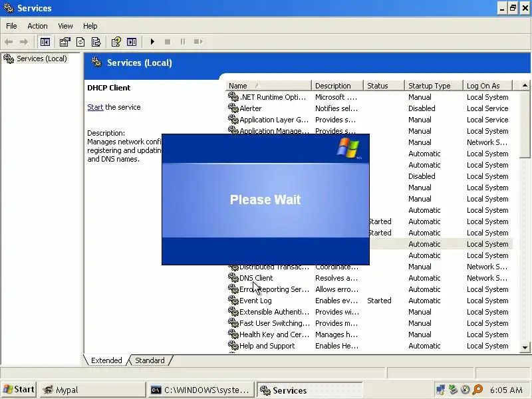532x399 pixels.
Task: Select .NET Runtime Opti... service name
Action: point(273,97)
